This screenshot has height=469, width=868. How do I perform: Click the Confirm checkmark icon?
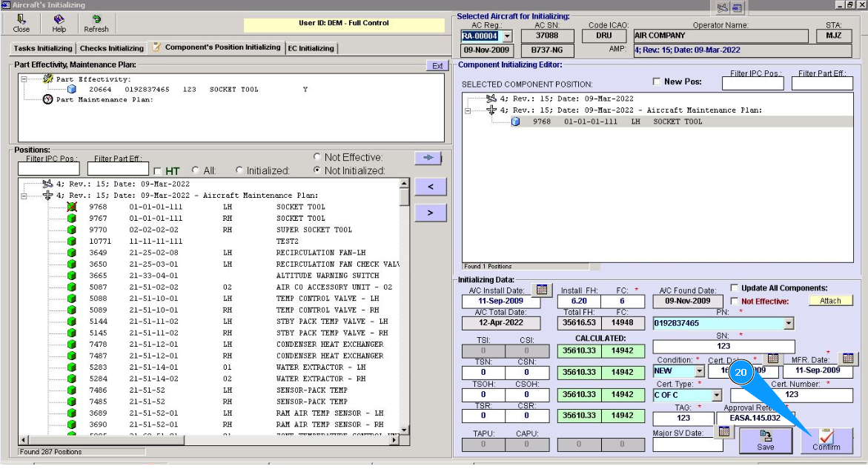coord(826,437)
